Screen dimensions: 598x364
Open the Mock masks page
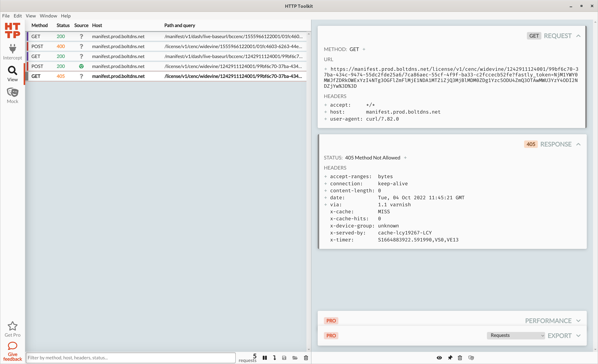pyautogui.click(x=12, y=95)
